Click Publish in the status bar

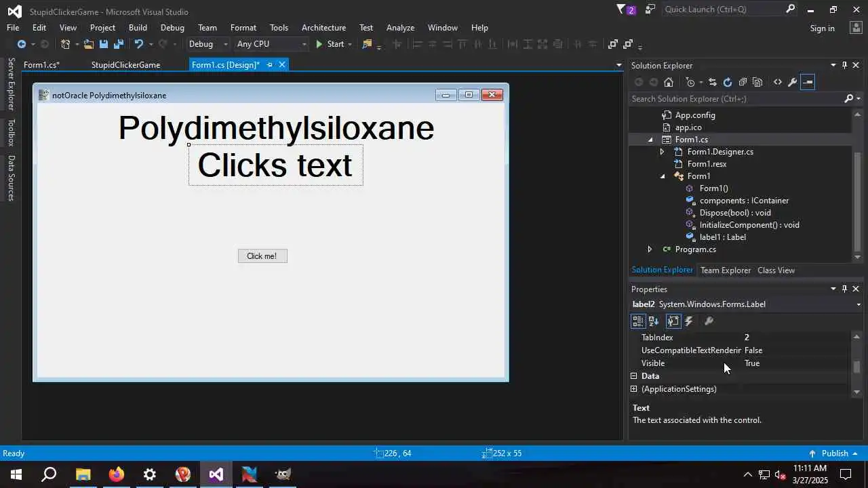(x=835, y=453)
